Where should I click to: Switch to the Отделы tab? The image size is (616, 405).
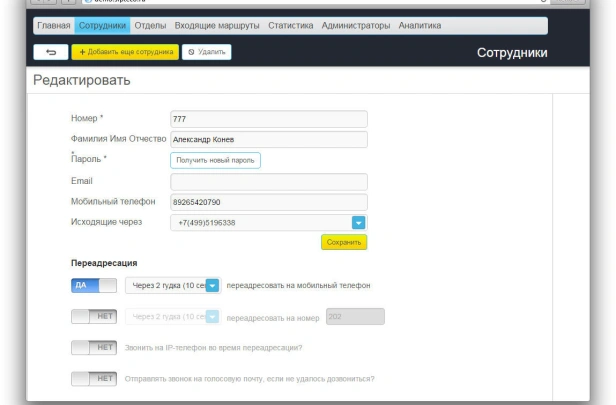coord(150,26)
